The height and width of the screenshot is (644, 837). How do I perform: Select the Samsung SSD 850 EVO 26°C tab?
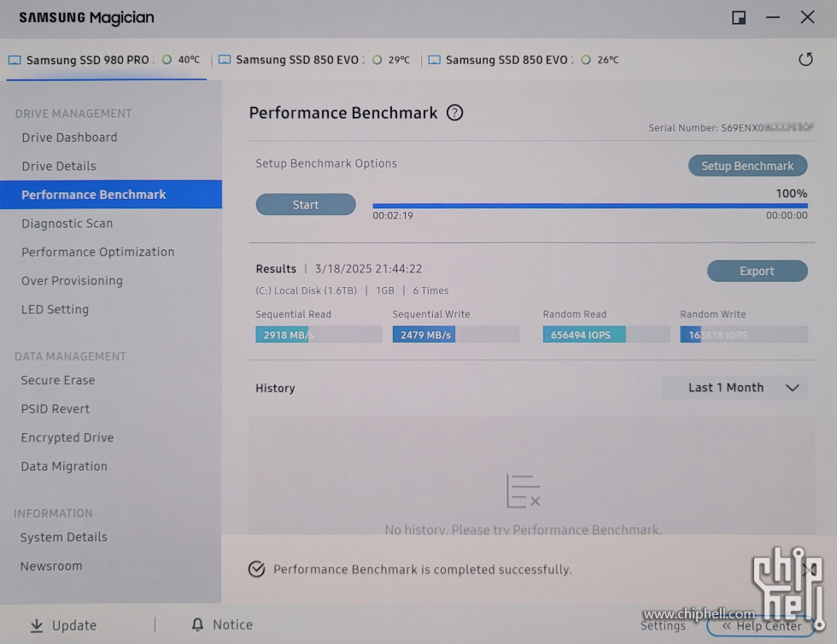tap(524, 60)
